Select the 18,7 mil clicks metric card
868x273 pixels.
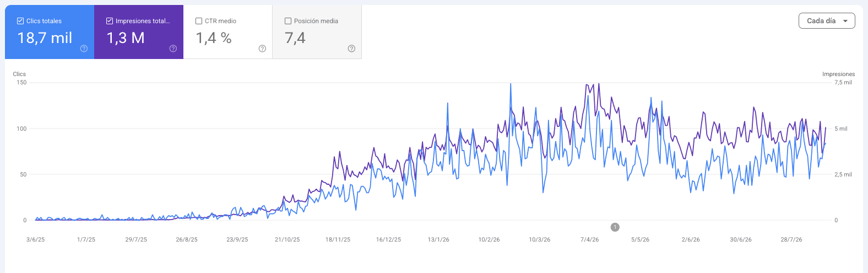50,32
